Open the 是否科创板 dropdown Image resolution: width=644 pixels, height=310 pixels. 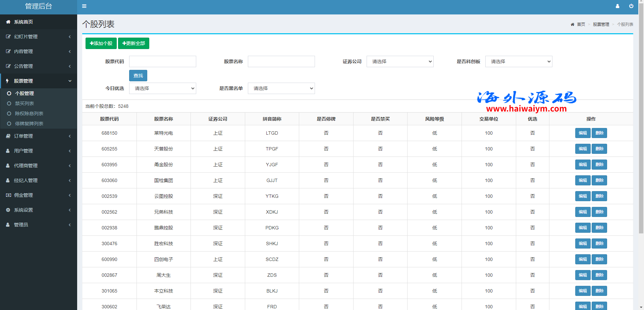click(519, 61)
